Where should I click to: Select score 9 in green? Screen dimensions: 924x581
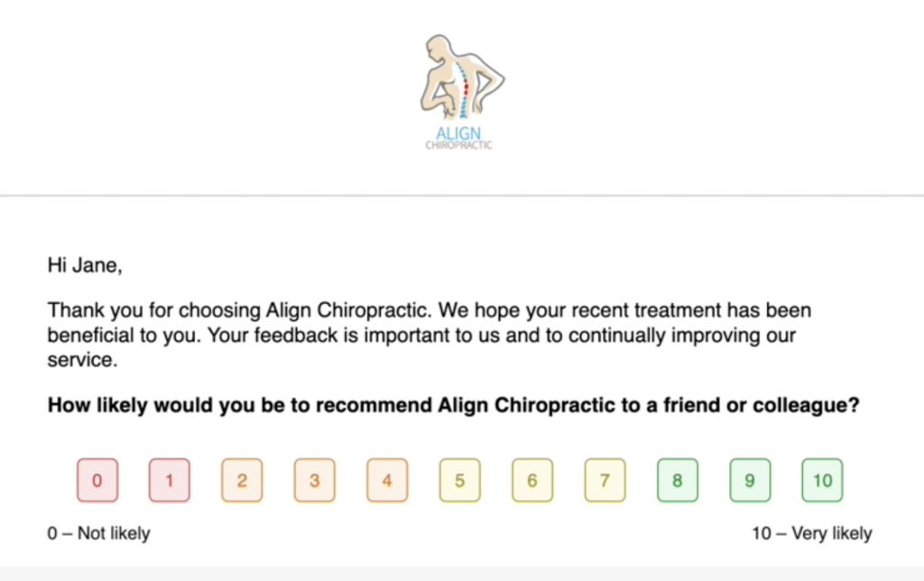click(x=750, y=480)
